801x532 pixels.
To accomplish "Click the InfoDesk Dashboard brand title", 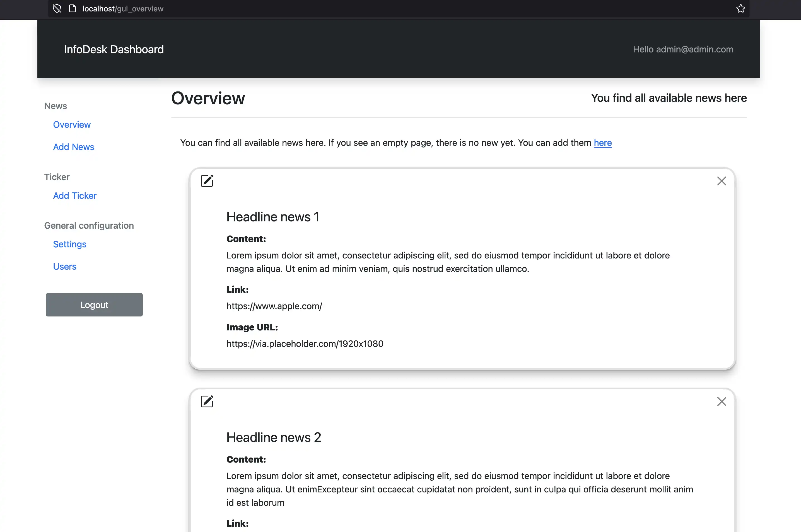I will tap(114, 50).
